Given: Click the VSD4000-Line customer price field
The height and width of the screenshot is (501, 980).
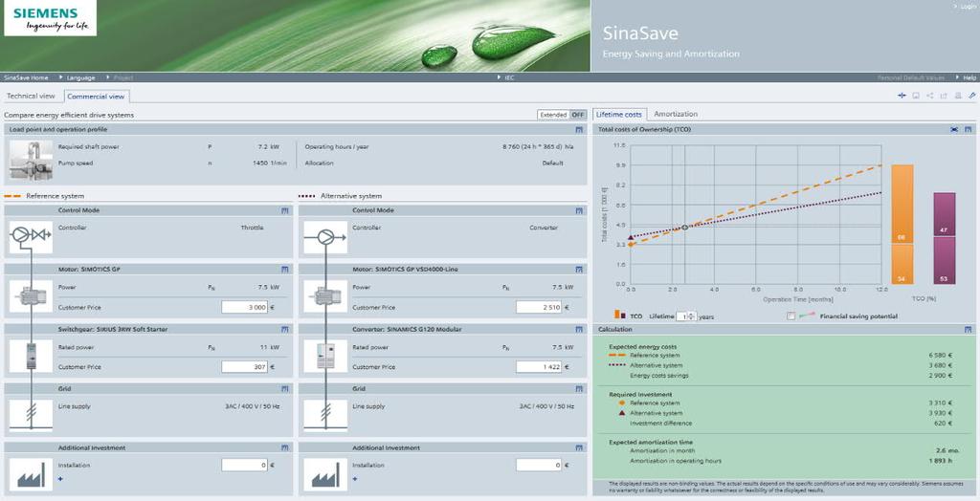Looking at the screenshot, I should pyautogui.click(x=540, y=307).
